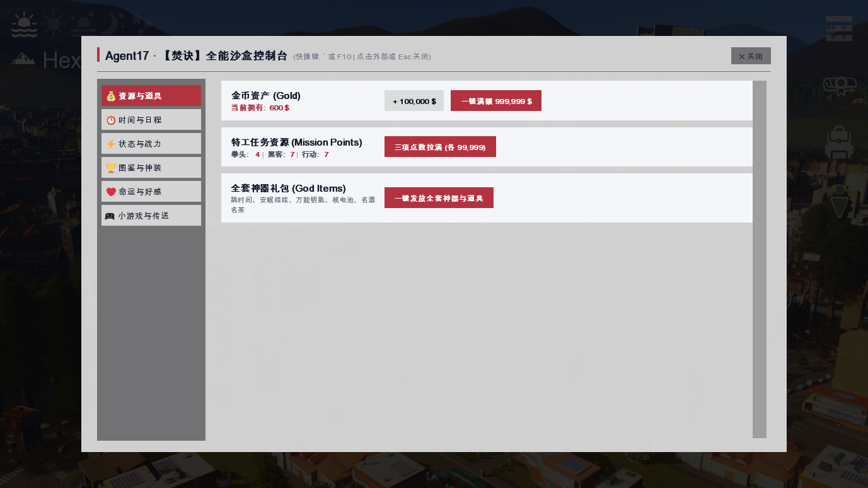Click the lightning bolt icon
This screenshot has width=868, height=488.
[111, 144]
